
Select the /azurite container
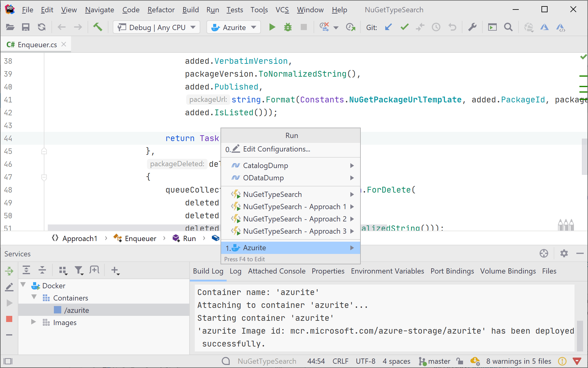pyautogui.click(x=104, y=310)
